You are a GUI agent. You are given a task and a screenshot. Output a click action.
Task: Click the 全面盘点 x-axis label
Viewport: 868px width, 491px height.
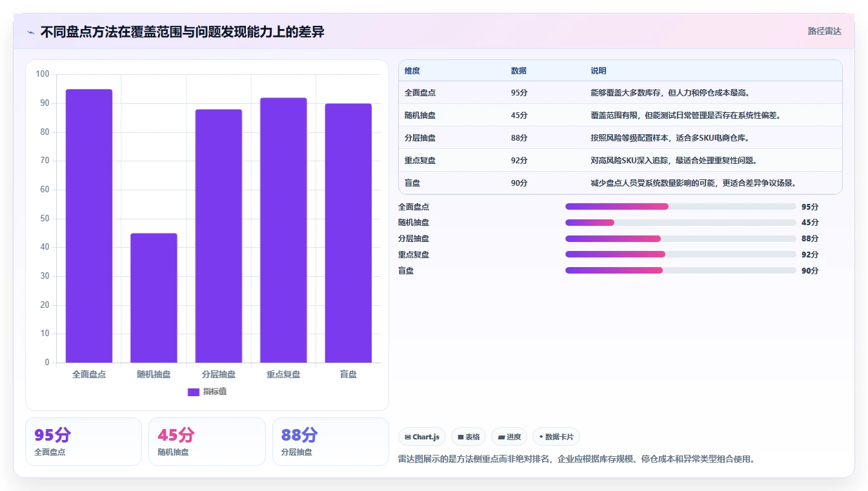pos(89,374)
